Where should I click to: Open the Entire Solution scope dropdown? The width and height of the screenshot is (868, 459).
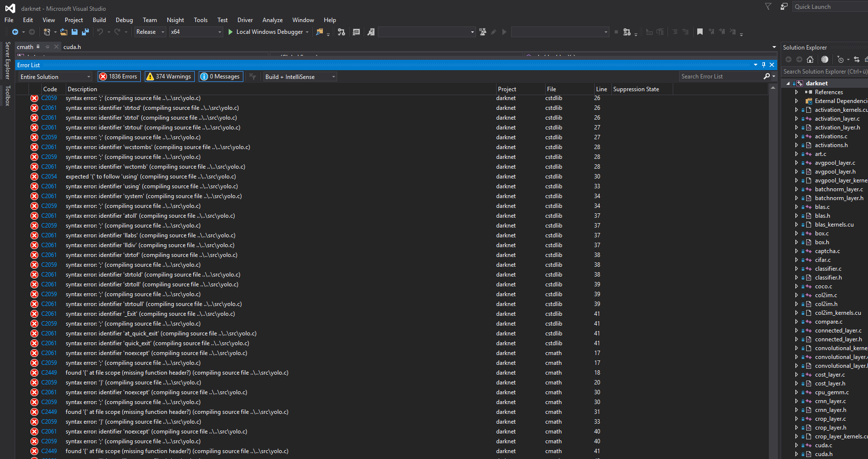click(x=55, y=77)
